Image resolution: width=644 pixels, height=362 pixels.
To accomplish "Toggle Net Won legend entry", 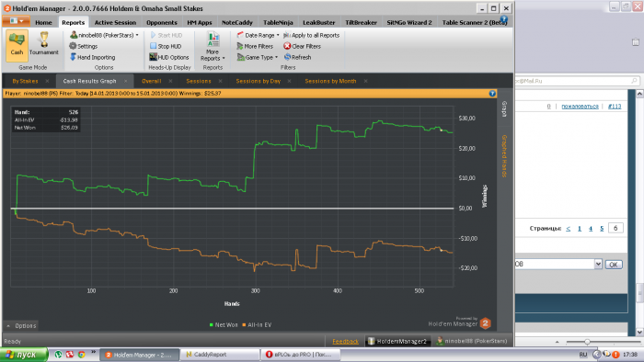I will click(224, 324).
